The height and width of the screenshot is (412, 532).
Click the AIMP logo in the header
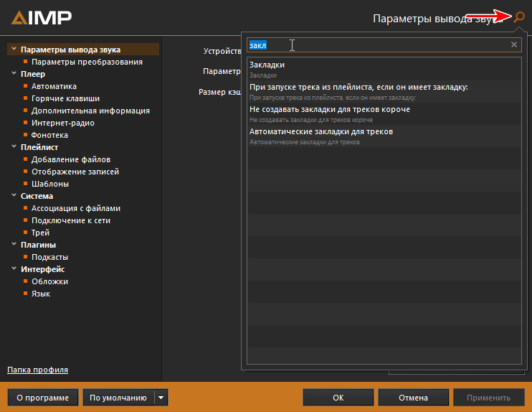coord(42,18)
